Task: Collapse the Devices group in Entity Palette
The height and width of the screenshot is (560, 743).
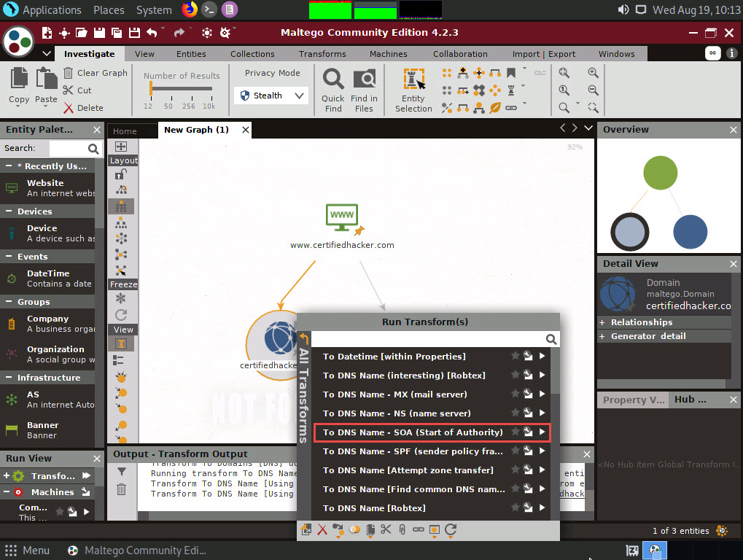Action: point(9,211)
